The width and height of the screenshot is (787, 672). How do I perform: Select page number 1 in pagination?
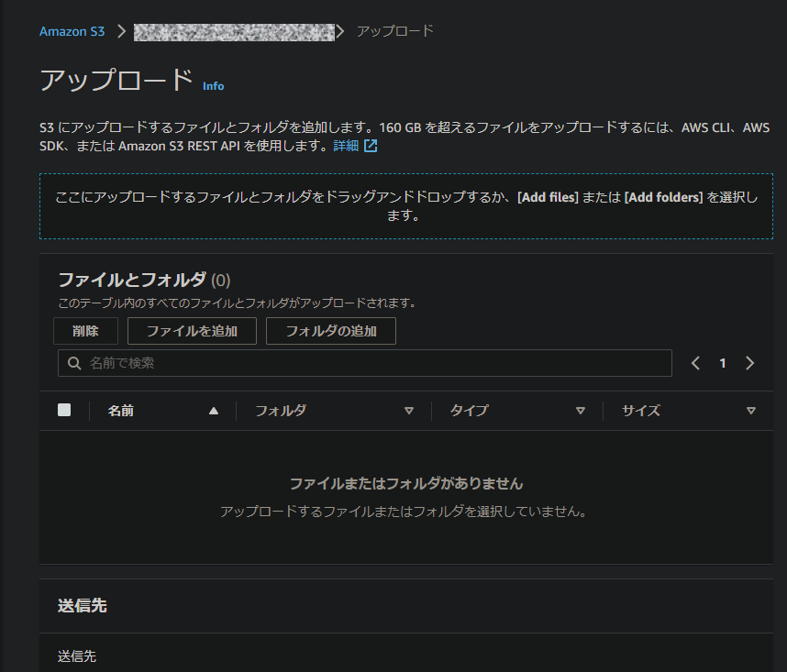(723, 364)
